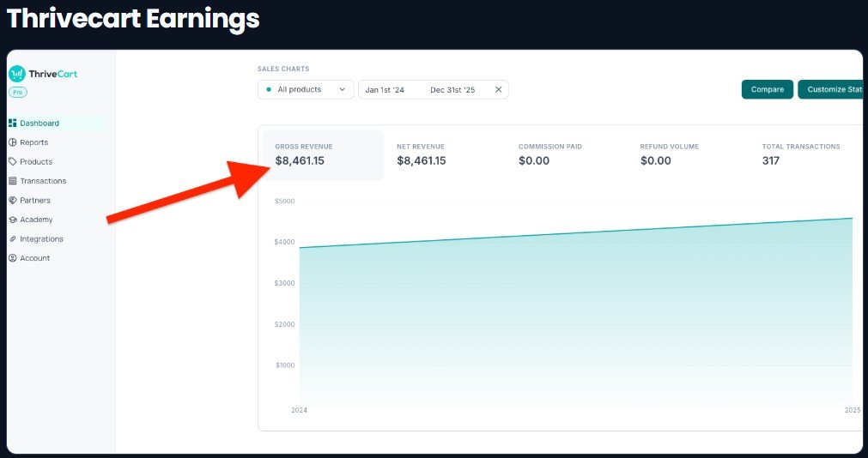868x458 pixels.
Task: Click the ThriveCart logo icon
Action: [x=17, y=74]
